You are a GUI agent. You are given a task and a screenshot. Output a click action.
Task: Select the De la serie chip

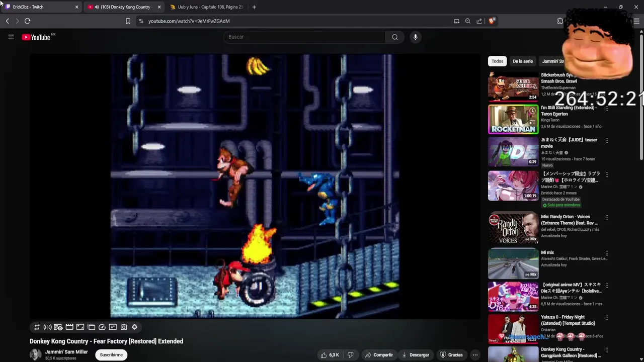[523, 61]
